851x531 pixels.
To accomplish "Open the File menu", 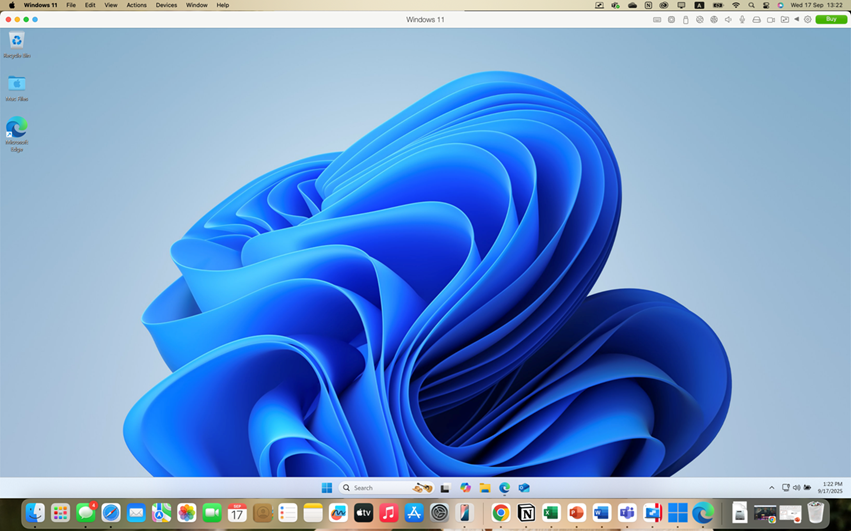I will tap(71, 5).
